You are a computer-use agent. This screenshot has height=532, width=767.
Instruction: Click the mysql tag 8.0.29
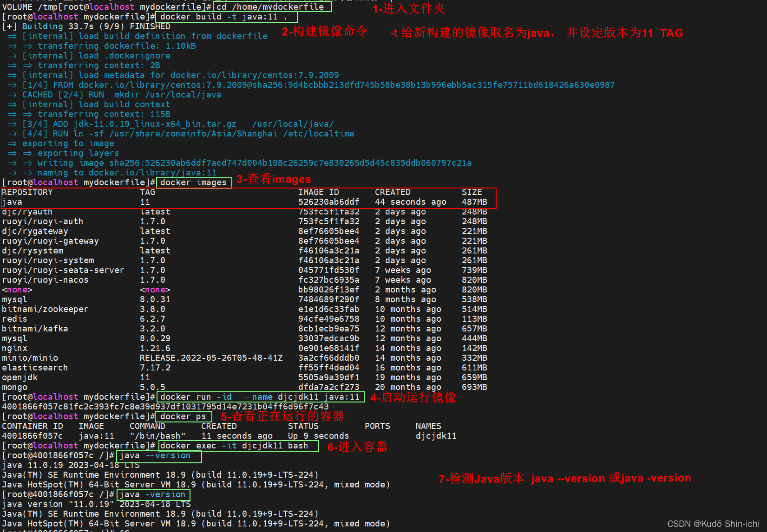click(x=155, y=338)
